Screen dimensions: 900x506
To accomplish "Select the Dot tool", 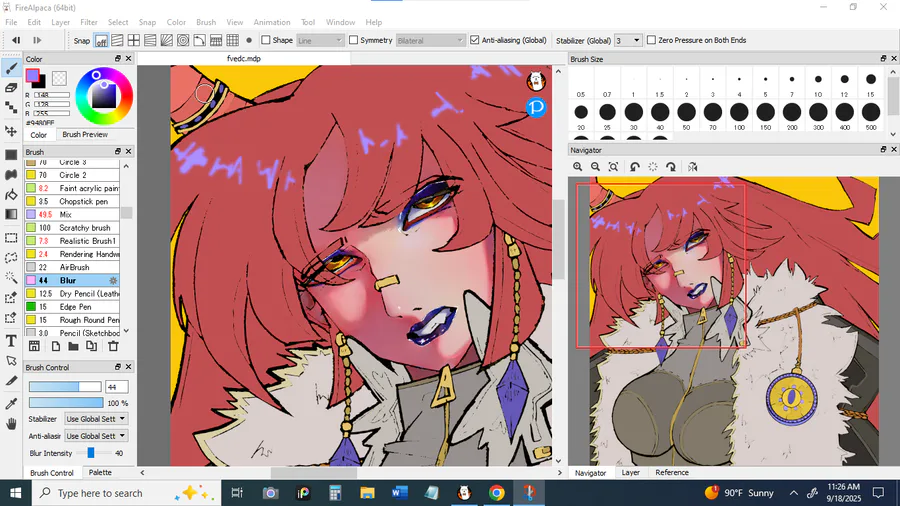I will point(11,107).
